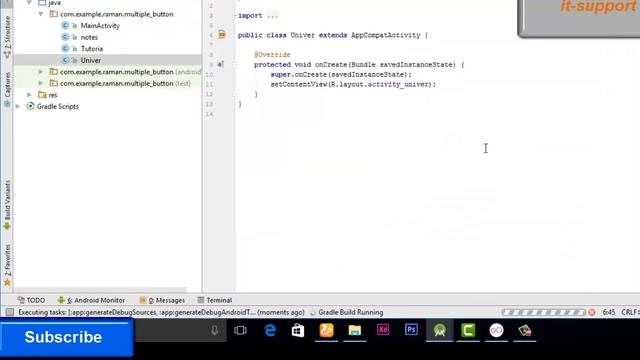Viewport: 640px width, 360px height.
Task: Open the Captures side tool window
Action: pyautogui.click(x=7, y=89)
